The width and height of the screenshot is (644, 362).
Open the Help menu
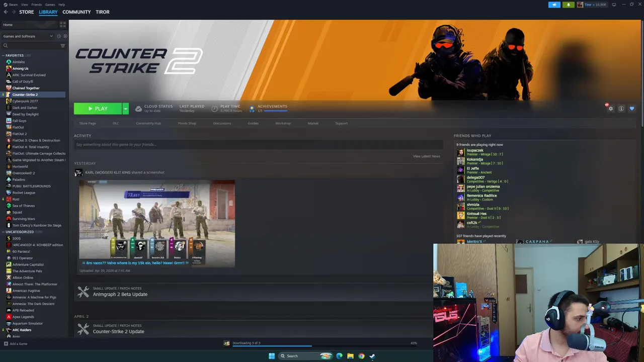pos(61,5)
